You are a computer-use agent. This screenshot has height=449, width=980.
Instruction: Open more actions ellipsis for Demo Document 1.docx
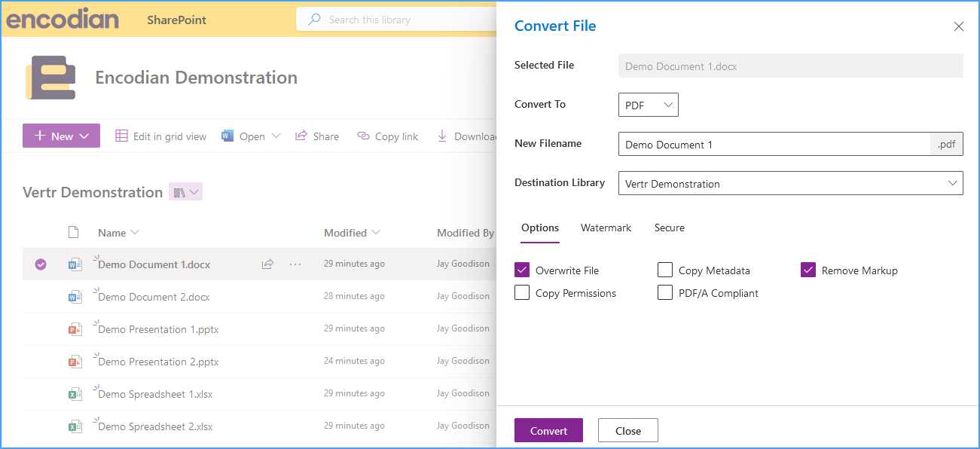(x=295, y=264)
